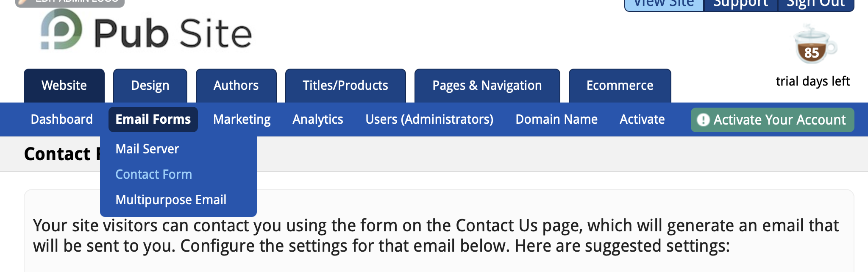868x272 pixels.
Task: Open the Domain Name page
Action: (556, 119)
